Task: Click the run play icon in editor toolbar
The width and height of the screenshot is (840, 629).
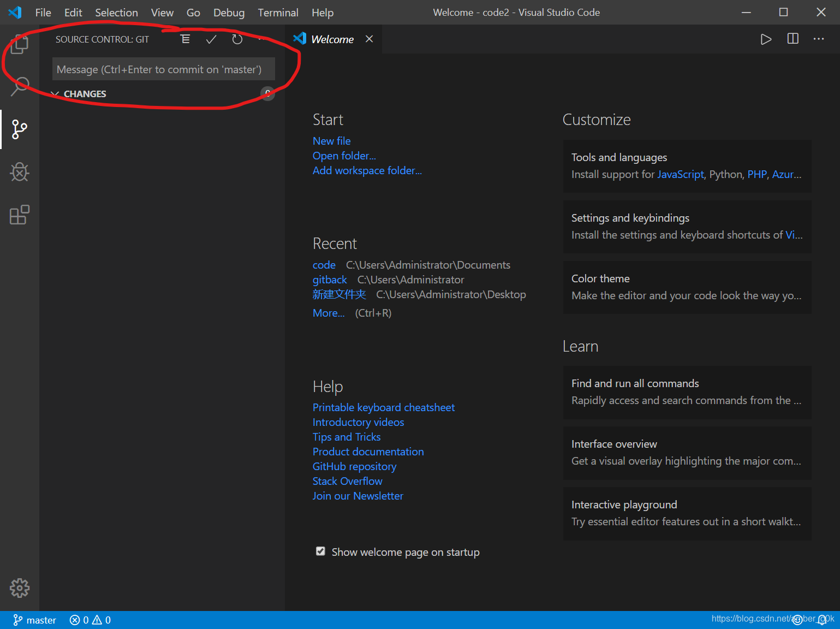Action: coord(766,39)
